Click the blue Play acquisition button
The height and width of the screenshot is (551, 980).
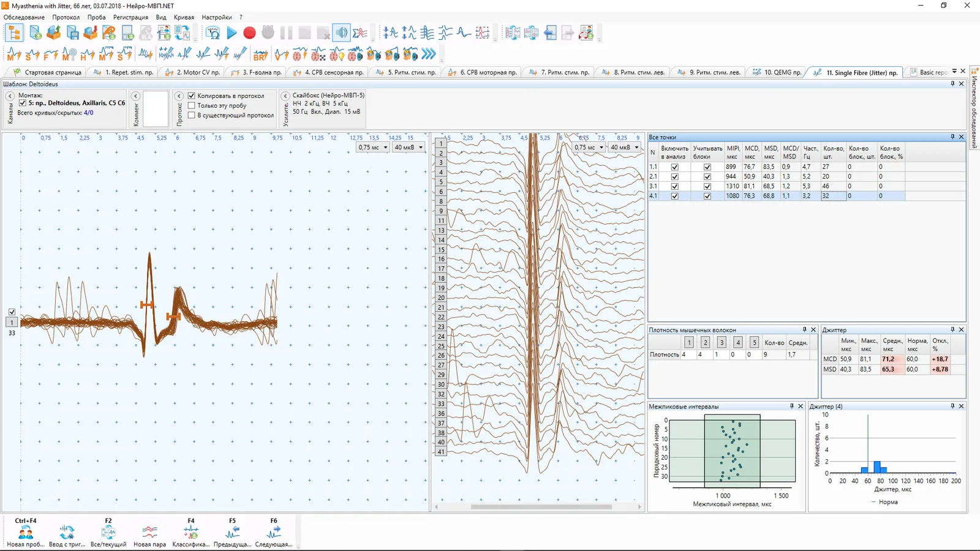(232, 33)
